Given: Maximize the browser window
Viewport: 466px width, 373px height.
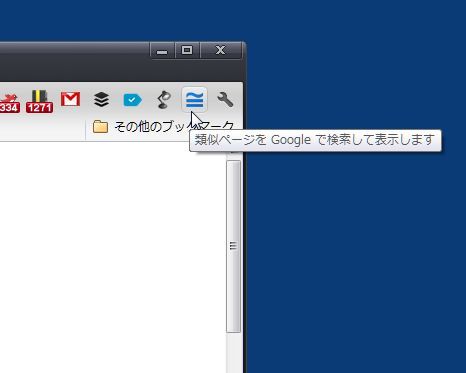Looking at the screenshot, I should [187, 50].
